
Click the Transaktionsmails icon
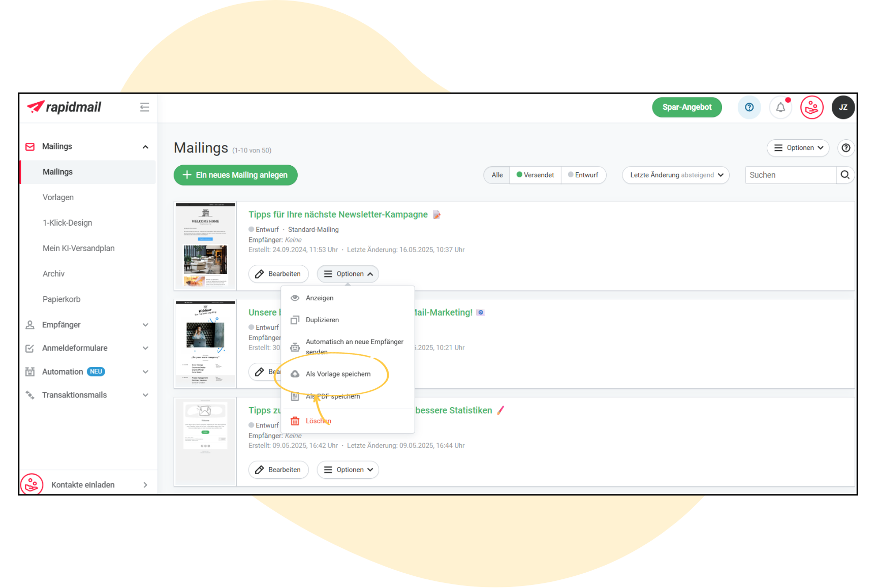point(30,395)
